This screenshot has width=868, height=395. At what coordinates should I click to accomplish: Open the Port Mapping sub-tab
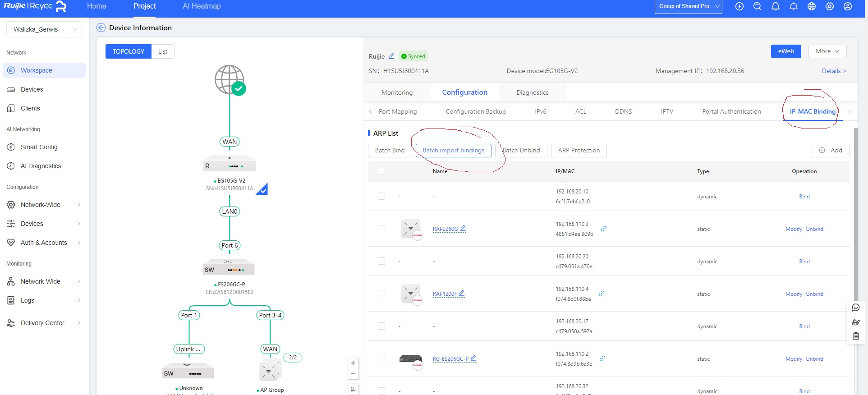(x=398, y=111)
